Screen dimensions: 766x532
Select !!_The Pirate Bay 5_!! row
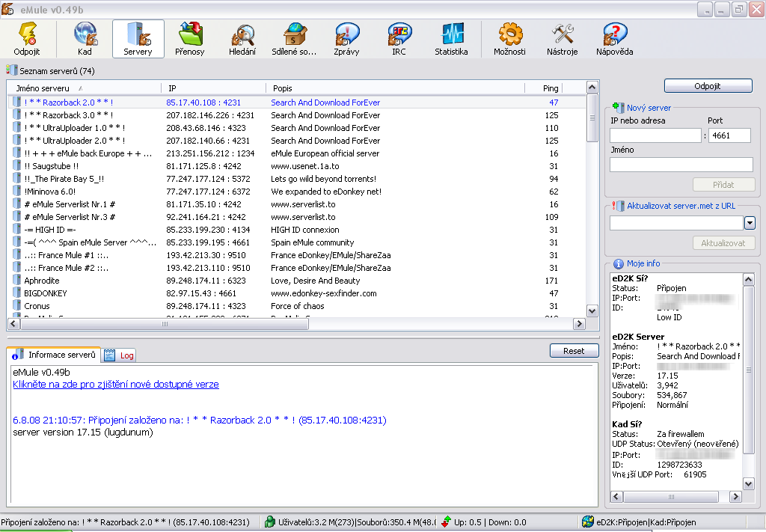coord(297,179)
